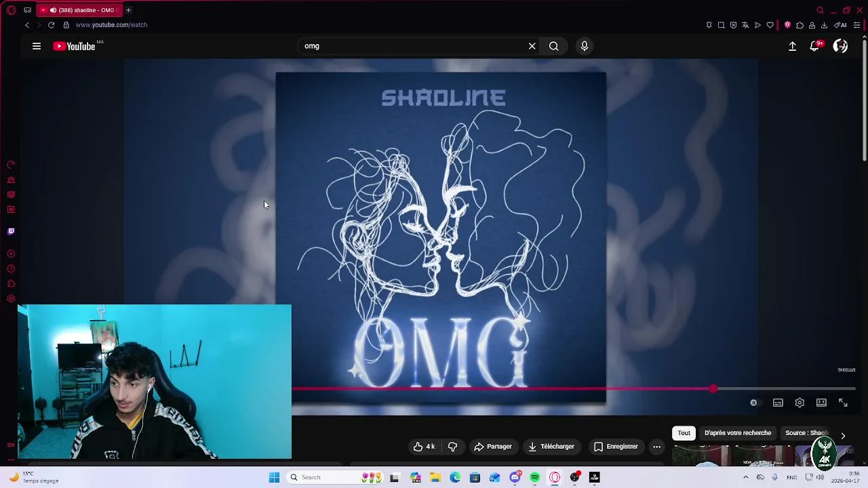This screenshot has height=488, width=868.
Task: Select the Source : Shaoline chip
Action: tap(807, 433)
